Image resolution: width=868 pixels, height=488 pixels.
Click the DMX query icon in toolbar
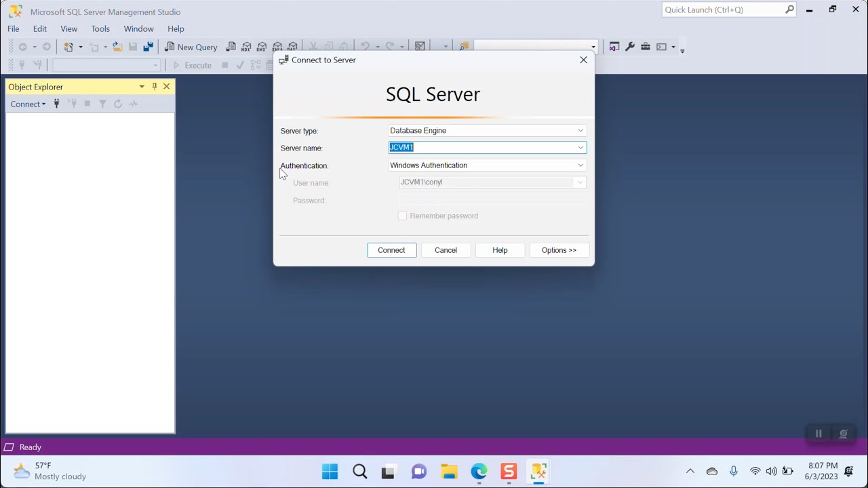coord(262,47)
